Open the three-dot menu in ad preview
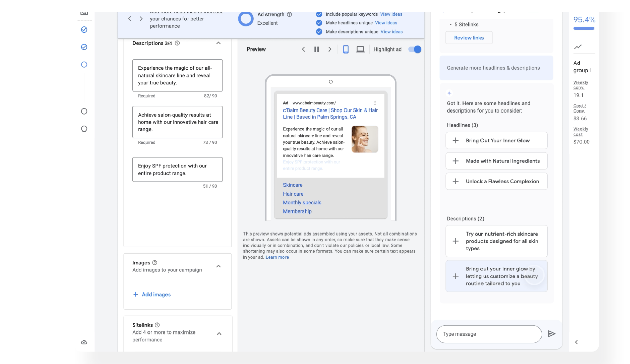 tap(375, 103)
